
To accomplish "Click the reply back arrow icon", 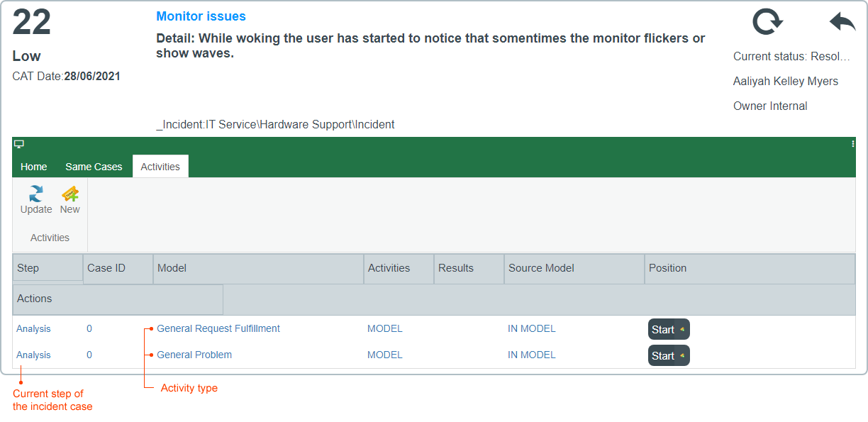I will click(x=842, y=22).
